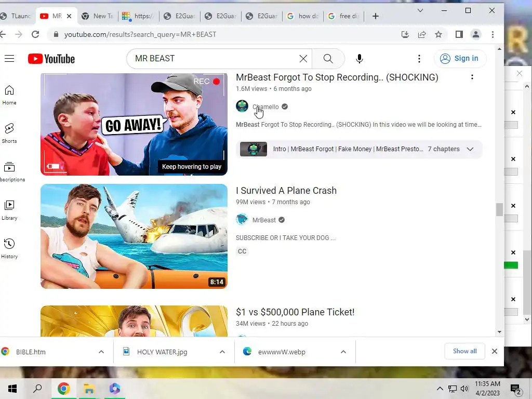Clear the MR BEAST search text
532x399 pixels.
(x=303, y=59)
